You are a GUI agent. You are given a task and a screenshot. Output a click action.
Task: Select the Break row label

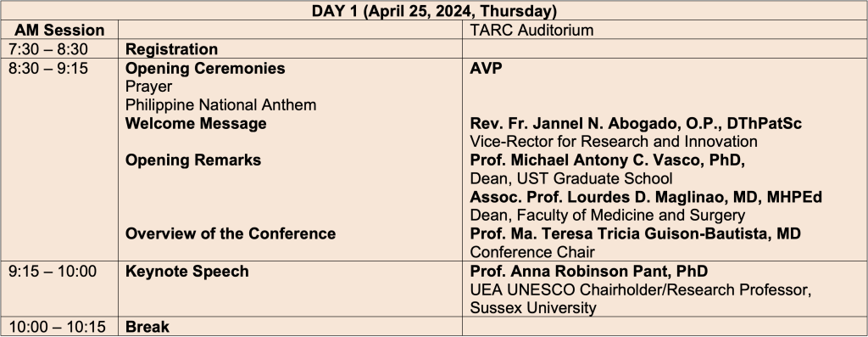[x=147, y=327]
